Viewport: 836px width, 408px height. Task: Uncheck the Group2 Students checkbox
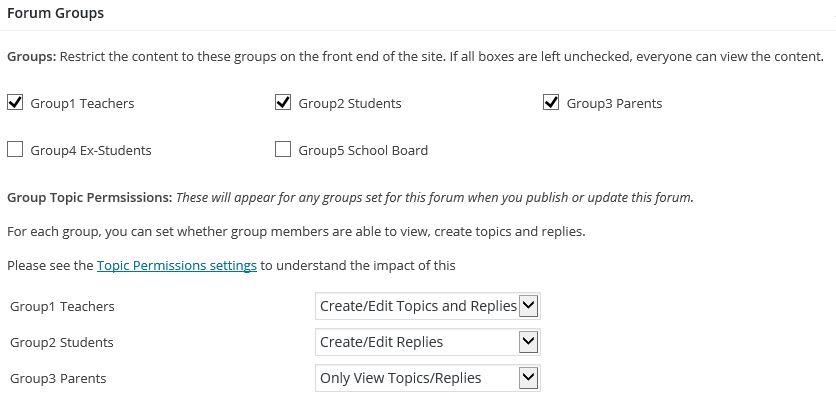(x=283, y=102)
